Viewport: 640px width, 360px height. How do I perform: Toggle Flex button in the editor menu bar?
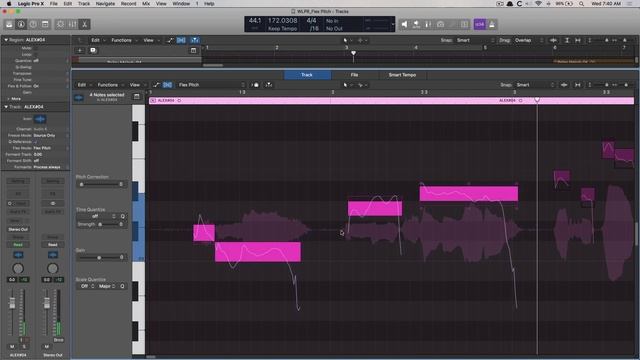click(x=167, y=85)
